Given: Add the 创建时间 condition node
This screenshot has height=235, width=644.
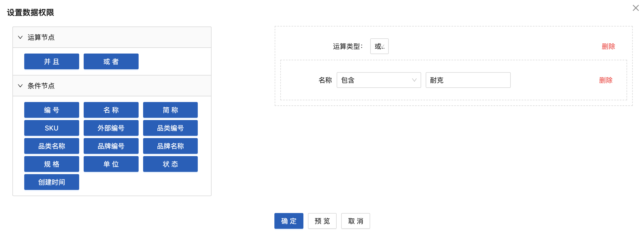Looking at the screenshot, I should tap(52, 182).
